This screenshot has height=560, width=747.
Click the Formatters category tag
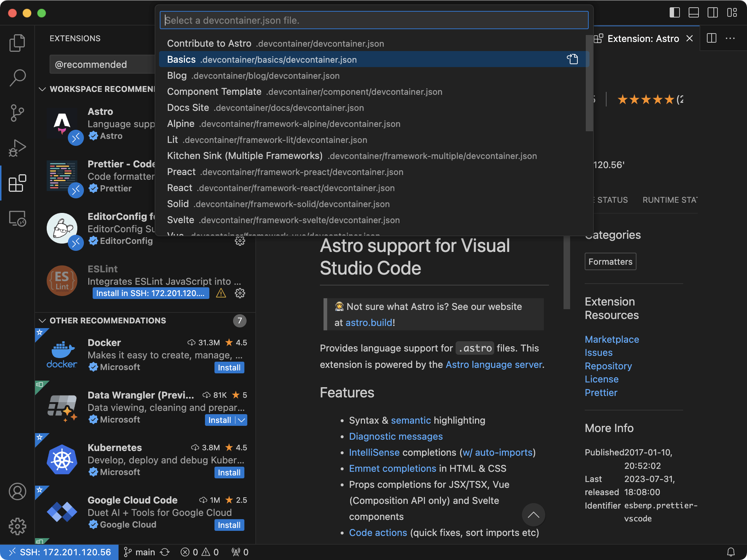pyautogui.click(x=610, y=261)
